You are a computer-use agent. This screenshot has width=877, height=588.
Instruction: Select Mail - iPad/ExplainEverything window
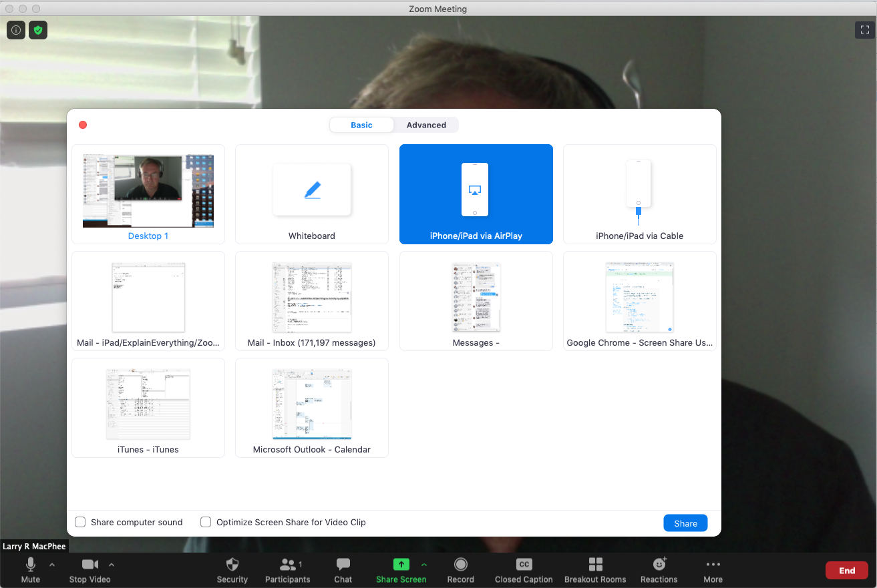coord(148,301)
